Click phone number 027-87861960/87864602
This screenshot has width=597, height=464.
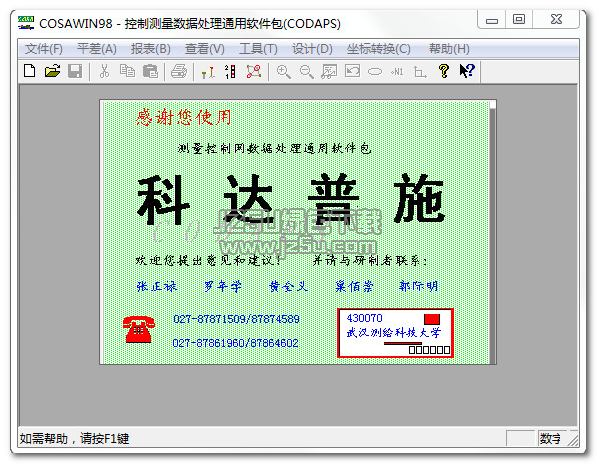tap(235, 343)
